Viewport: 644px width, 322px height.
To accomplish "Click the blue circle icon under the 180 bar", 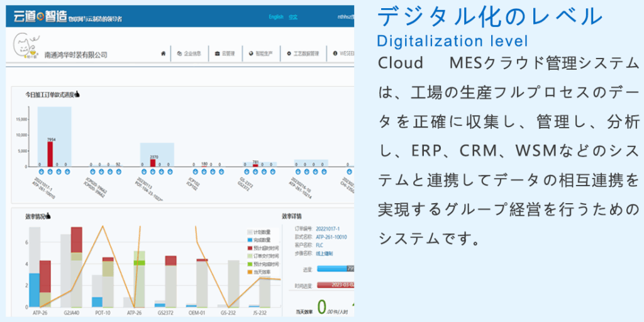I will [204, 171].
